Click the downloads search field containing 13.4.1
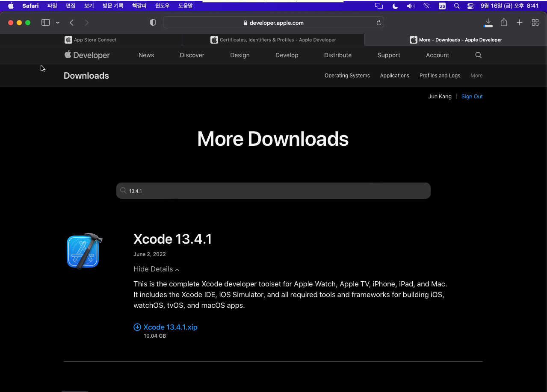 [x=273, y=191]
